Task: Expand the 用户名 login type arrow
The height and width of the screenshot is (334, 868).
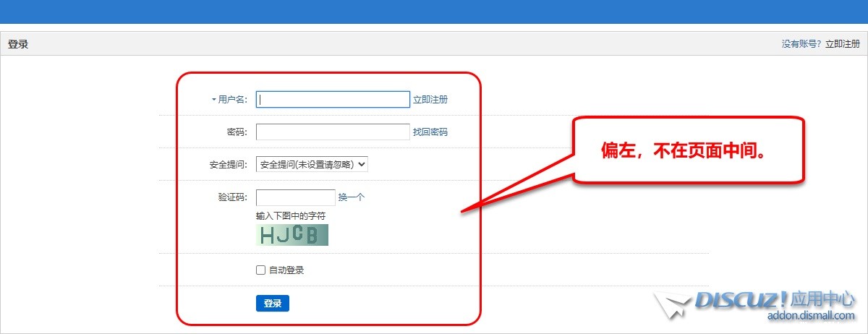Action: (x=214, y=100)
